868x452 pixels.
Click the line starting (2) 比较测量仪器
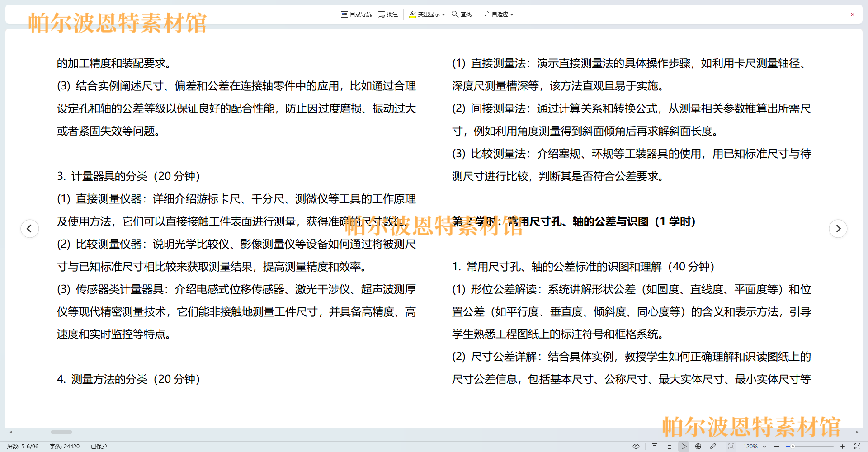[236, 244]
